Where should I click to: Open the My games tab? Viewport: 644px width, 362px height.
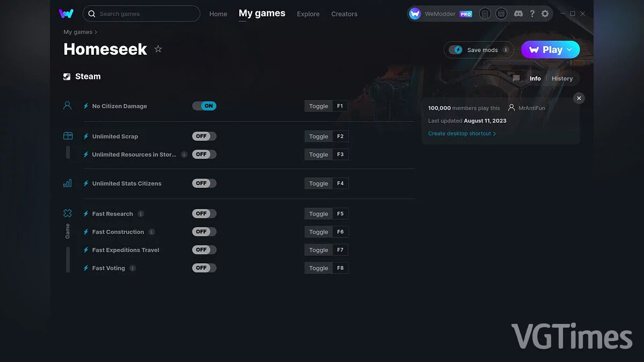[x=262, y=13]
